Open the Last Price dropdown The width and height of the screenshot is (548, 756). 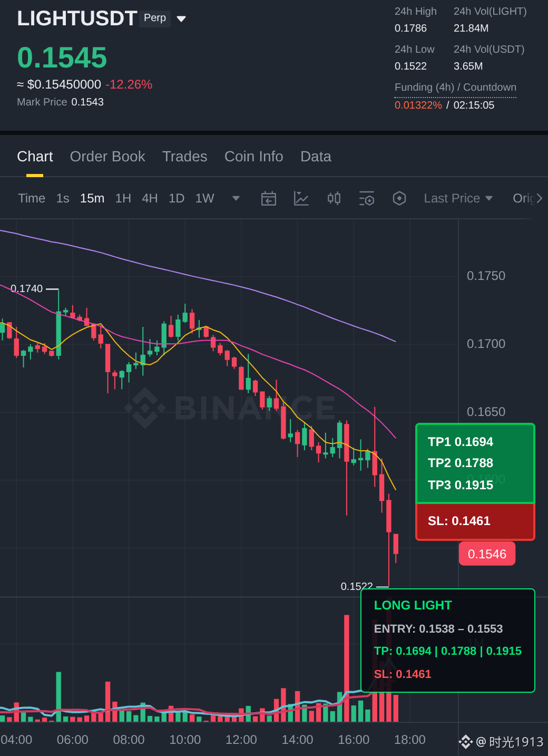(458, 198)
